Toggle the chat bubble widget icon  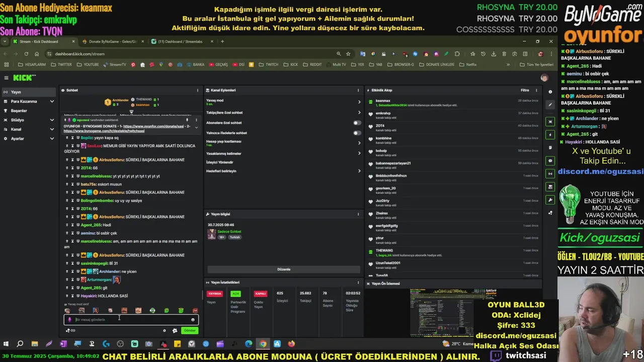pyautogui.click(x=550, y=161)
